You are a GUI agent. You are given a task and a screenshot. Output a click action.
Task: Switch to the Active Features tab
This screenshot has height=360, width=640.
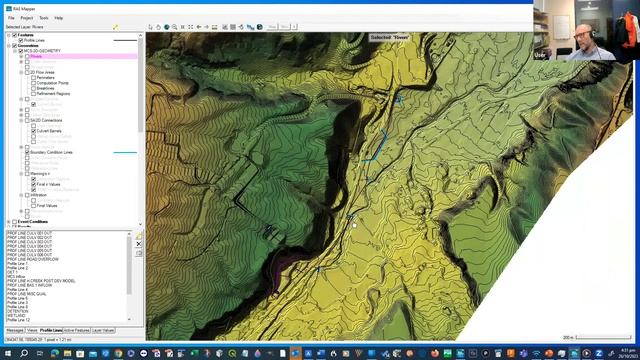(x=76, y=330)
